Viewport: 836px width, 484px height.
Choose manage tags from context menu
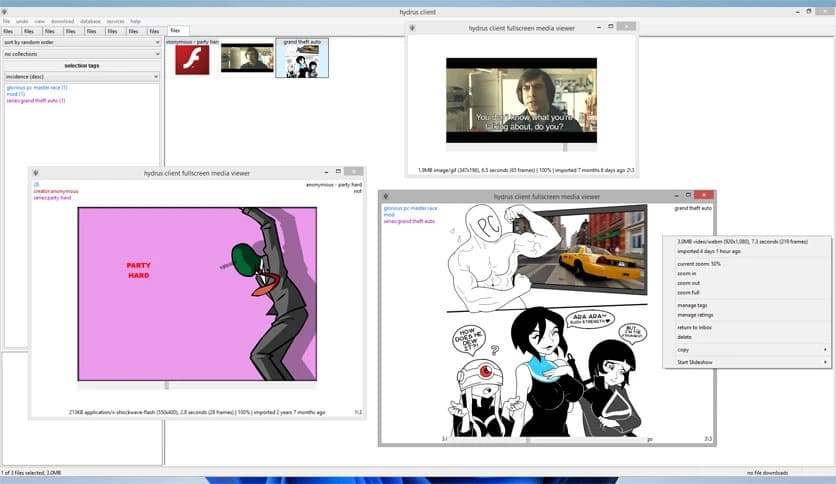pos(692,305)
